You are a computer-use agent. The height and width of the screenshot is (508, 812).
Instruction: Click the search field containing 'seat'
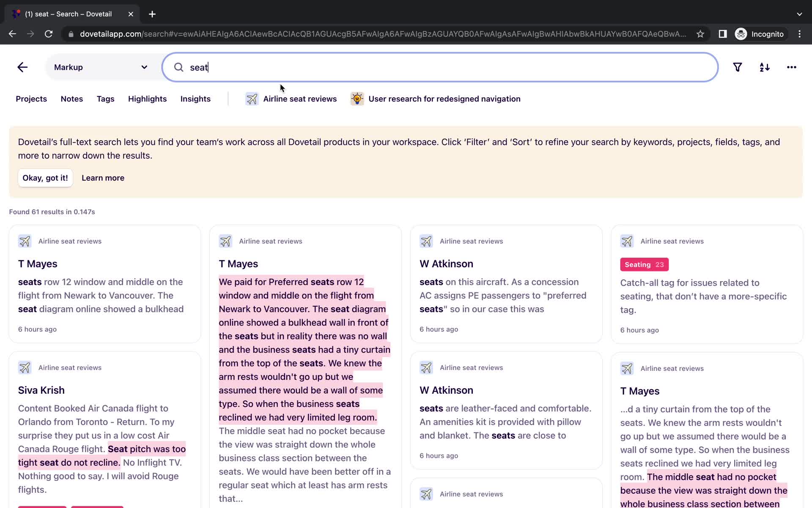tap(440, 67)
